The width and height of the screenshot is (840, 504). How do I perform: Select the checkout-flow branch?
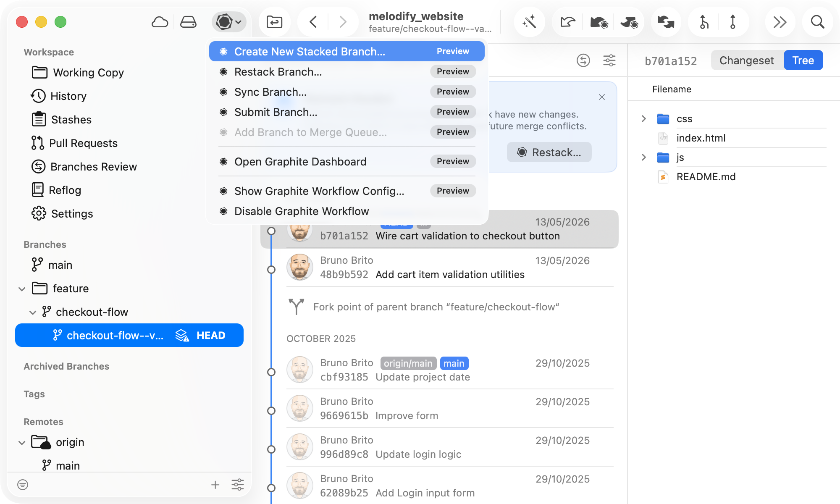click(129, 312)
